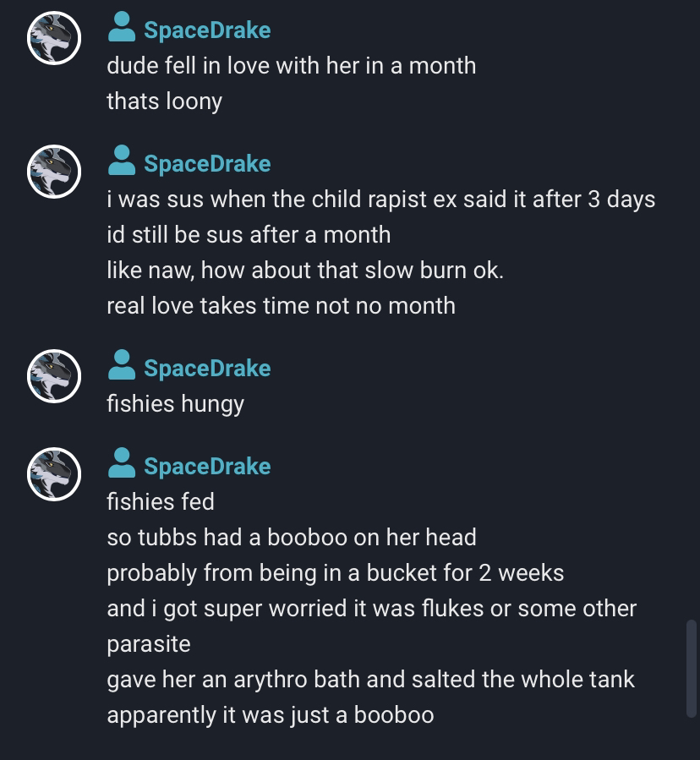Open the dragon avatar beside "fishies hungy"
This screenshot has width=700, height=760.
point(54,376)
